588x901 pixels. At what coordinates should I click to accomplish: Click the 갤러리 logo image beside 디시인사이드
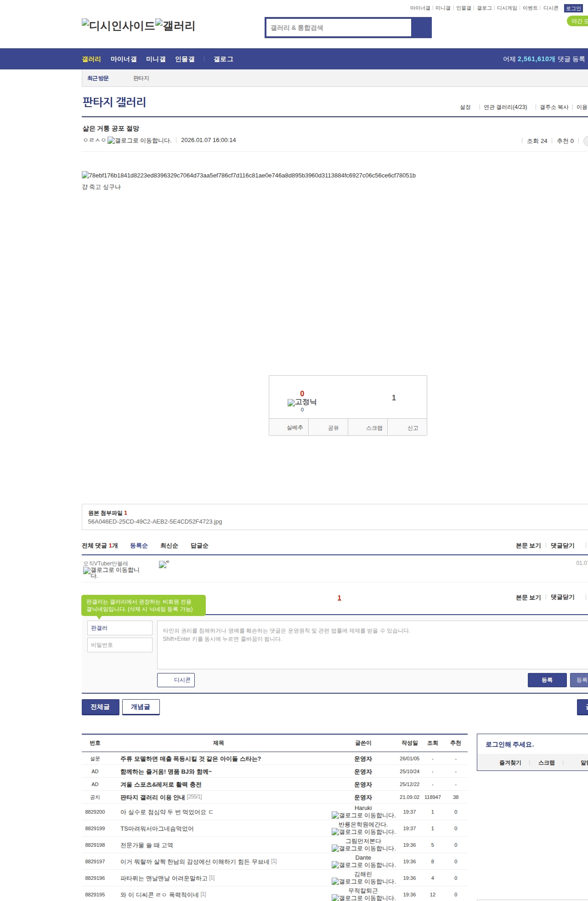(175, 26)
